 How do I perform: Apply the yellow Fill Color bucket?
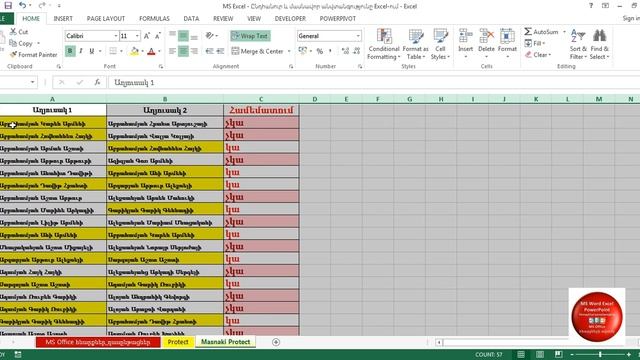[134, 51]
